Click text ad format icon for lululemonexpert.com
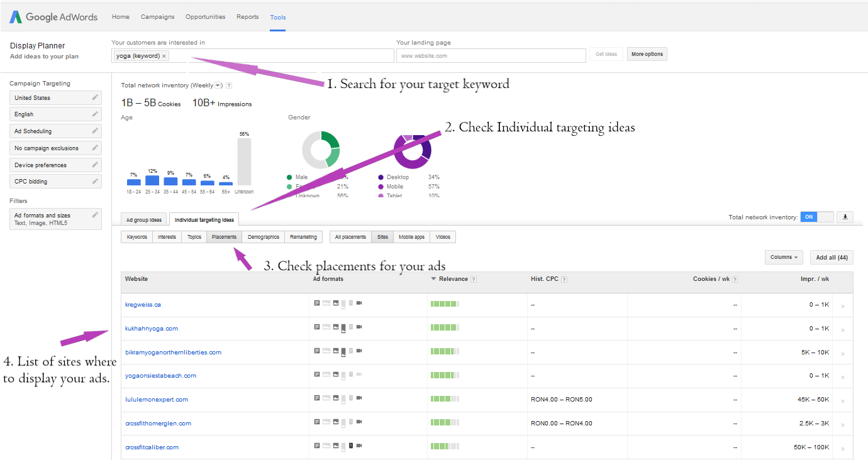 click(x=316, y=398)
